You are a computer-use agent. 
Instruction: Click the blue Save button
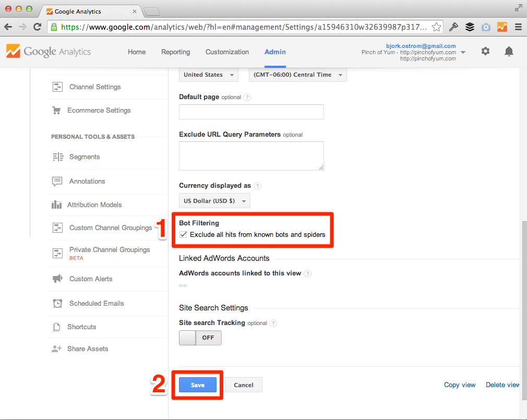[x=198, y=385]
